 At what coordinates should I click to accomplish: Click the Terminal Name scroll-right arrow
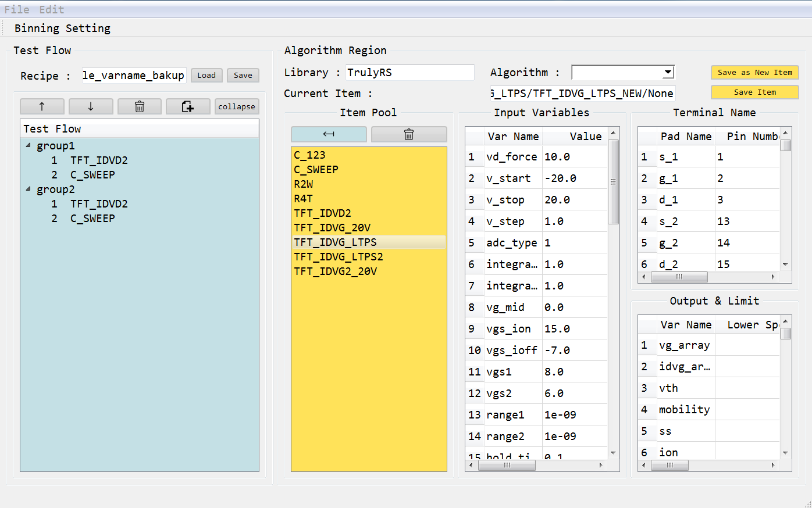[x=773, y=277]
